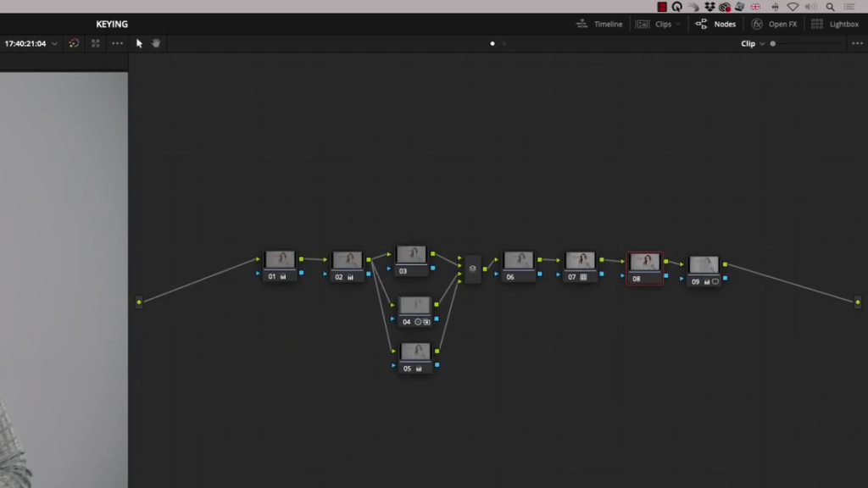Open the Timeline panel

pyautogui.click(x=599, y=25)
